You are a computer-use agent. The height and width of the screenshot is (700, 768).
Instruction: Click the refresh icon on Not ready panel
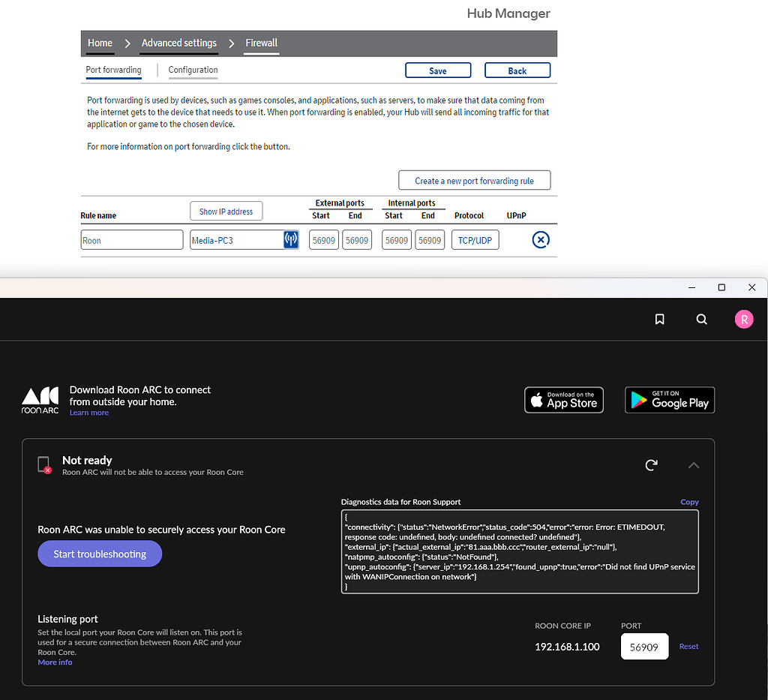click(x=651, y=465)
